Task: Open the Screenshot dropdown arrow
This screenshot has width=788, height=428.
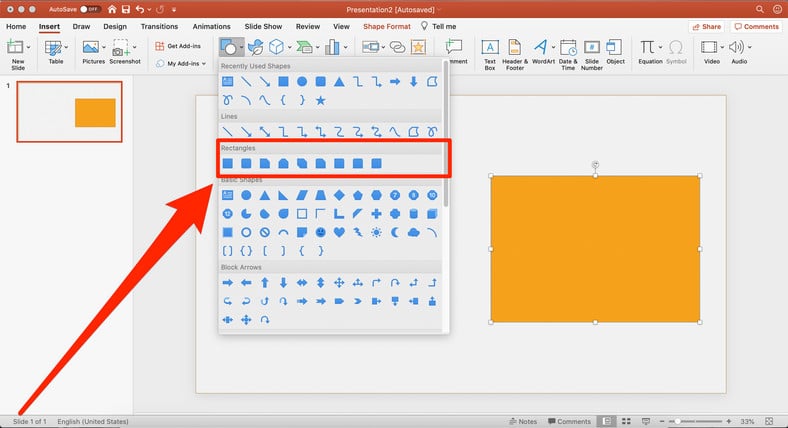Action: 135,47
